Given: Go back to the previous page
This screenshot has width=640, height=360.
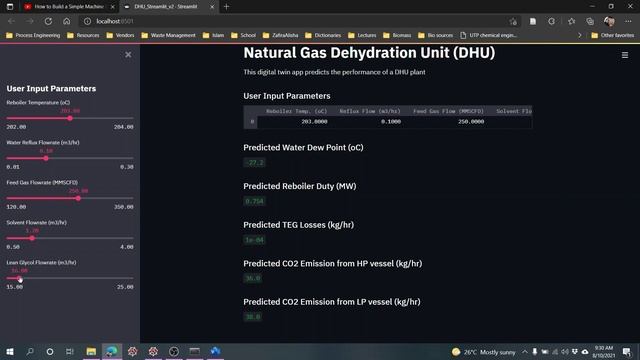Looking at the screenshot, I should click(11, 21).
